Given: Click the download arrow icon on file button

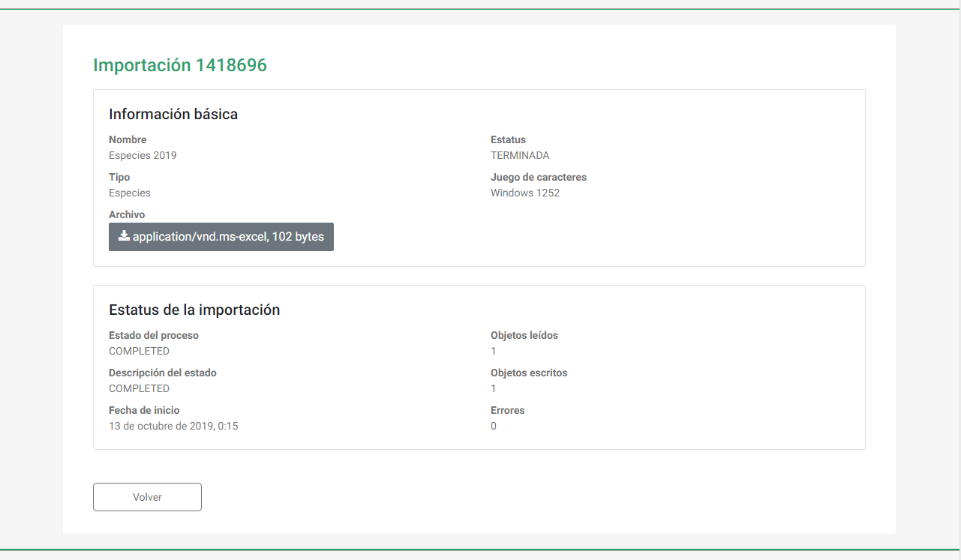Looking at the screenshot, I should click(125, 236).
